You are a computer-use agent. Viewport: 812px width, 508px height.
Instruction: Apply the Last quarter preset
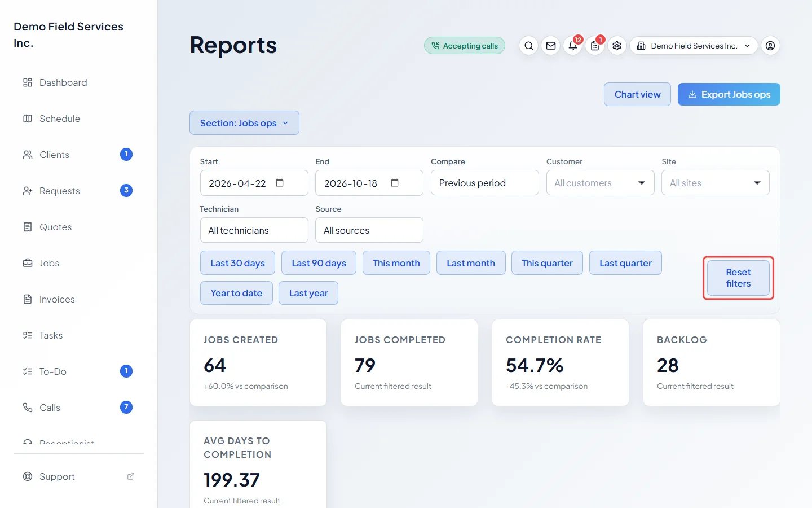[x=625, y=263]
